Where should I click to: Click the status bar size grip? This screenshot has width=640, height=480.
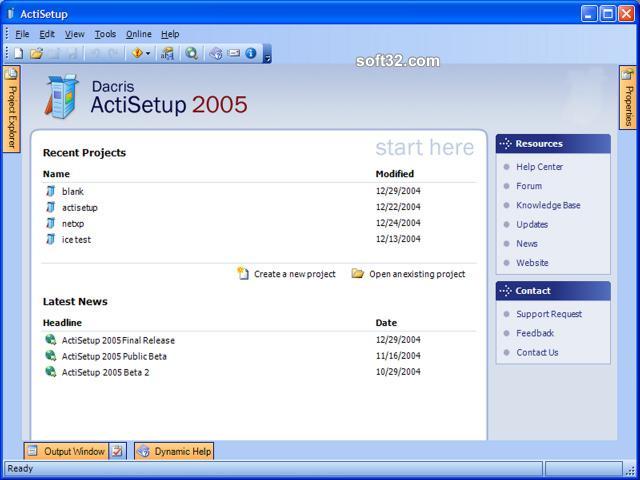click(x=630, y=471)
